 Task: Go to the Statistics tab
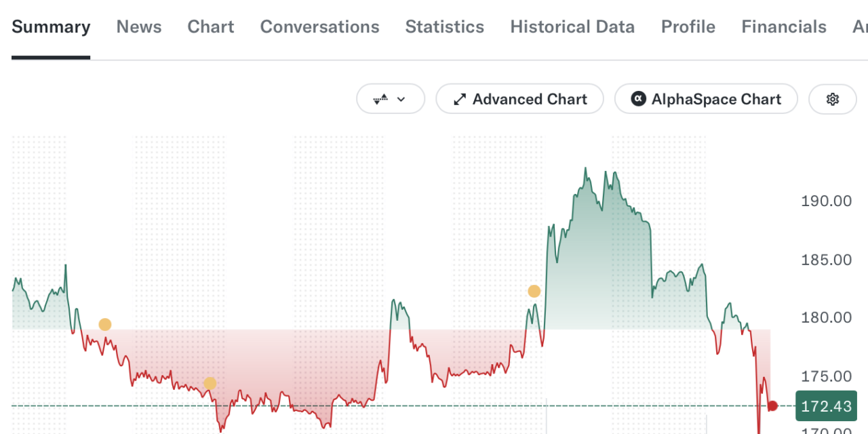pyautogui.click(x=445, y=27)
